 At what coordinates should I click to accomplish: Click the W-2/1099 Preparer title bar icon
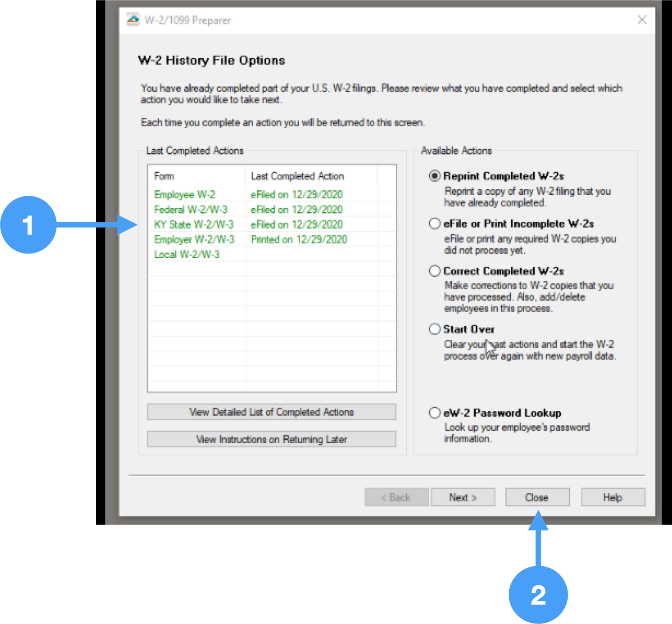coord(132,20)
